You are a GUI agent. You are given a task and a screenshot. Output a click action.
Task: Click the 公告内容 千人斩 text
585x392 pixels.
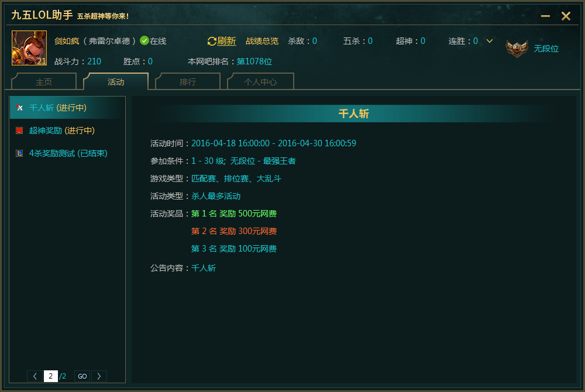pyautogui.click(x=204, y=268)
